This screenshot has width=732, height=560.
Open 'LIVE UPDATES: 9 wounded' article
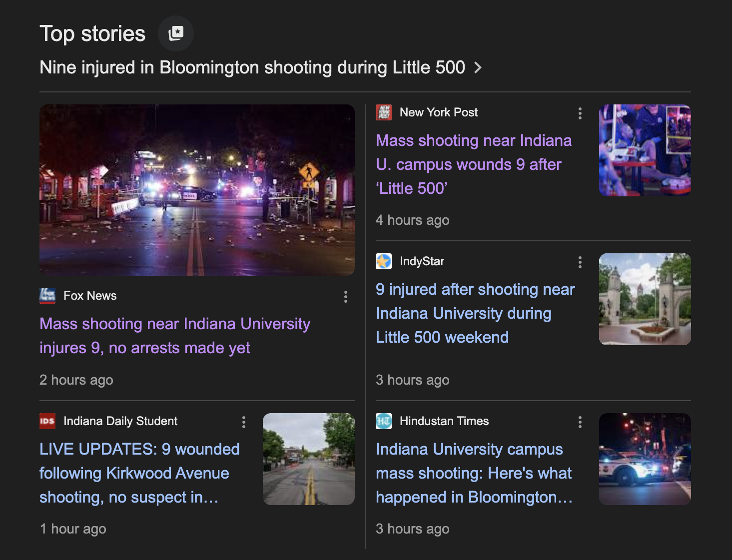(x=139, y=473)
